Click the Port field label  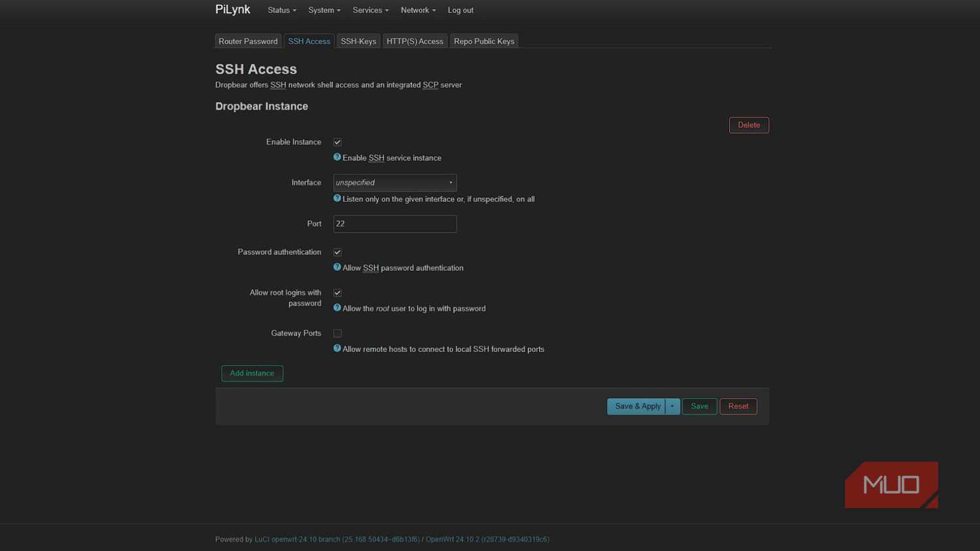coord(314,224)
